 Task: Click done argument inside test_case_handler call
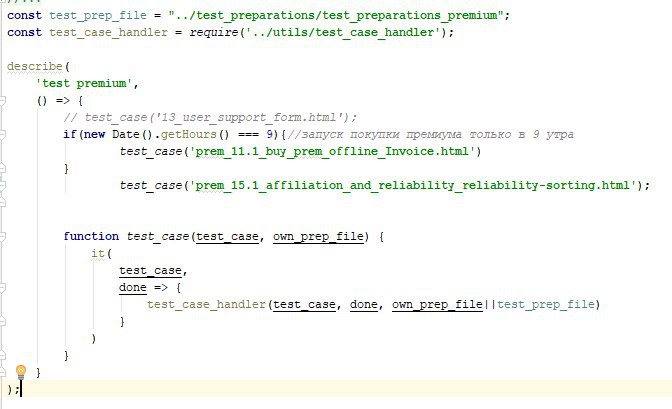[x=364, y=304]
